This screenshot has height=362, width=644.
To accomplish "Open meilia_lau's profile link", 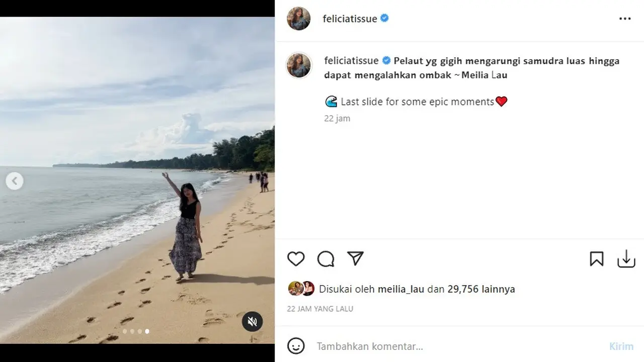I will [403, 289].
